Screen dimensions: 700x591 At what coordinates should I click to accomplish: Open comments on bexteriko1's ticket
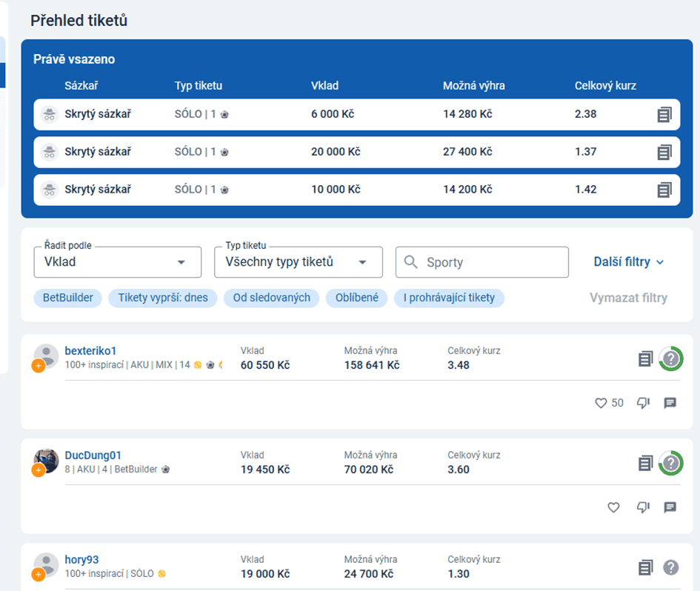670,403
